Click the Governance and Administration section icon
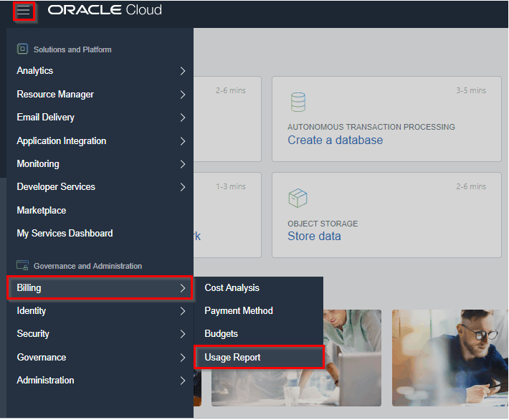Viewport: 509px width, 420px height. (x=22, y=265)
